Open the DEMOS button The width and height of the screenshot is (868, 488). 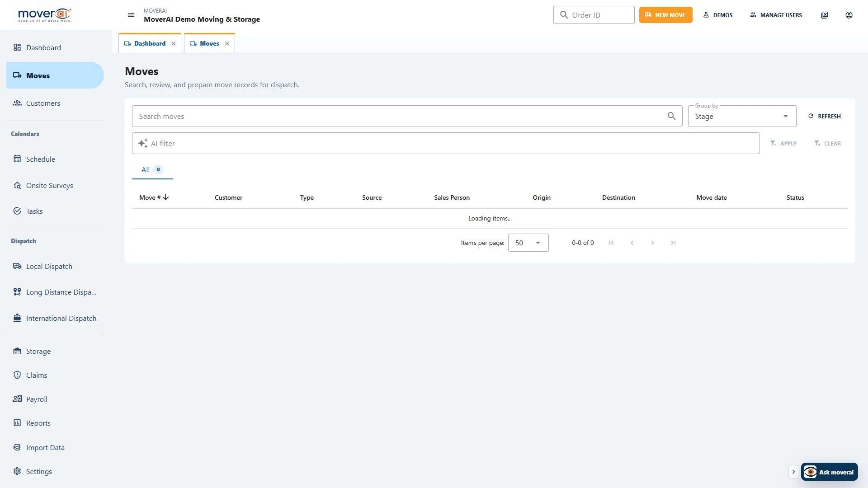(x=718, y=15)
